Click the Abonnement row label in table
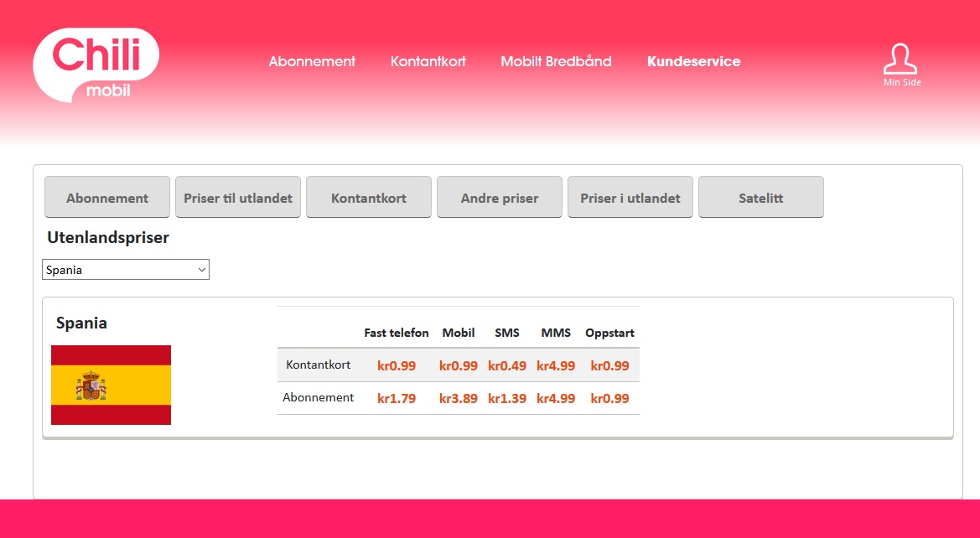This screenshot has width=980, height=538. click(318, 397)
